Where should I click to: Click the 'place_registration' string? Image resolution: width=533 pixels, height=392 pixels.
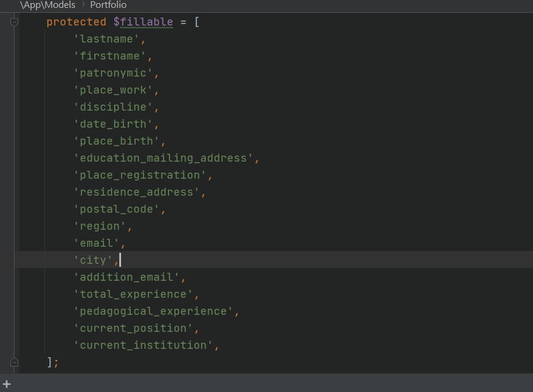140,175
